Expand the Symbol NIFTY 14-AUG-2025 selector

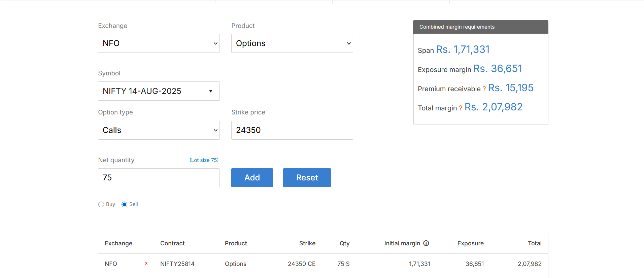pos(159,91)
